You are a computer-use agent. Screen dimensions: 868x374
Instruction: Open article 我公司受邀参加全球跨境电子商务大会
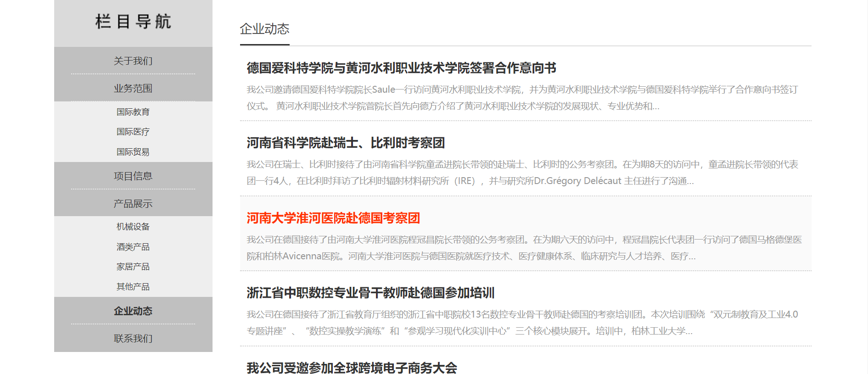point(352,368)
